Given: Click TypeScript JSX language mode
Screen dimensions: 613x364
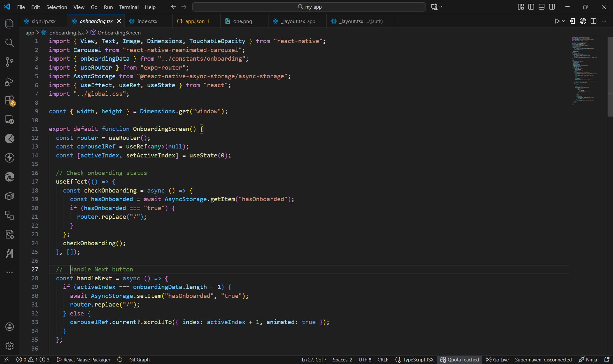Looking at the screenshot, I should [x=418, y=360].
